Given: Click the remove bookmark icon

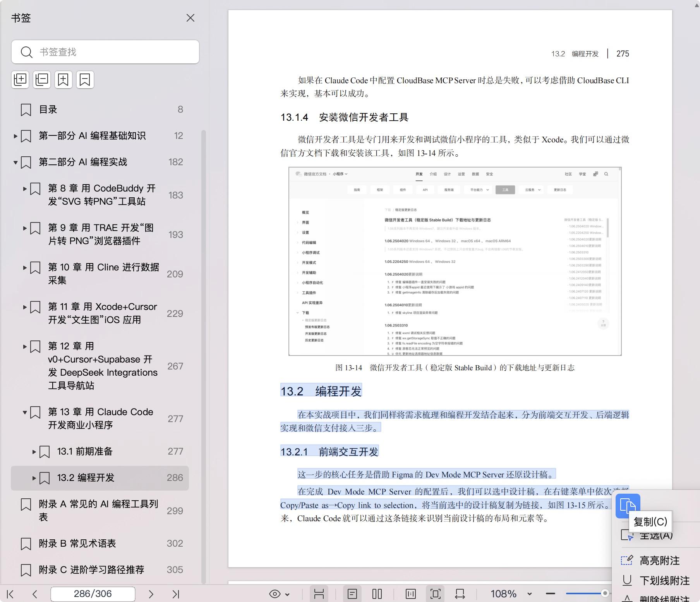Looking at the screenshot, I should point(85,80).
